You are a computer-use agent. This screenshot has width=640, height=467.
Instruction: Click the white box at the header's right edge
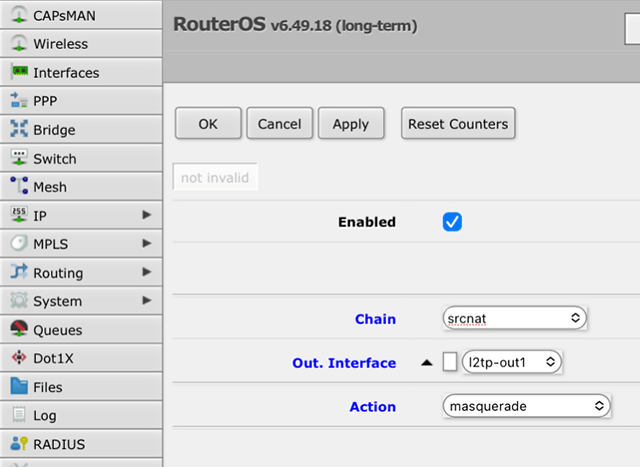click(632, 29)
